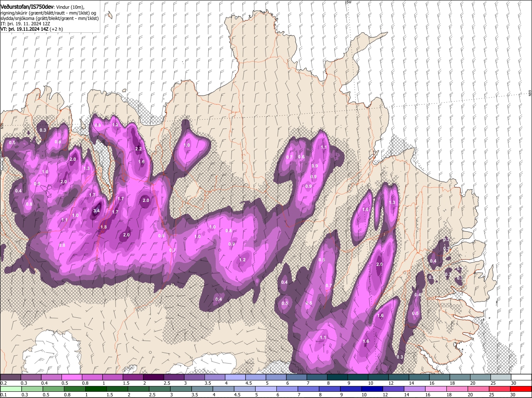Pick lower legend green swatch above label 0.8
This screenshot has width=532, height=398.
click(74, 389)
